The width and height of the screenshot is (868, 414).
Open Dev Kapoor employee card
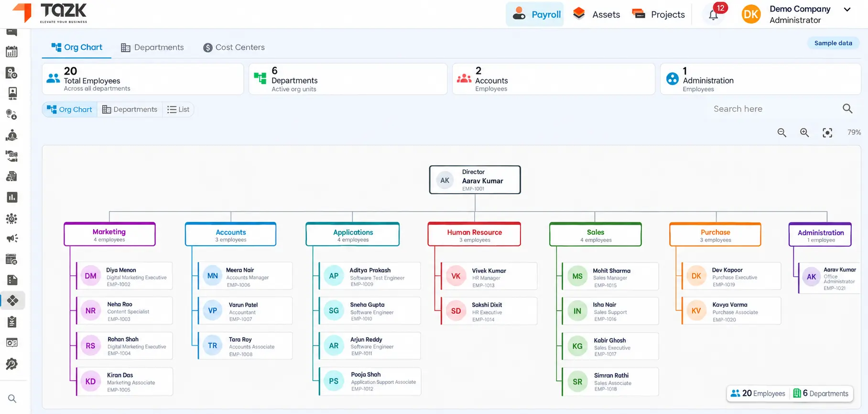[731, 276]
